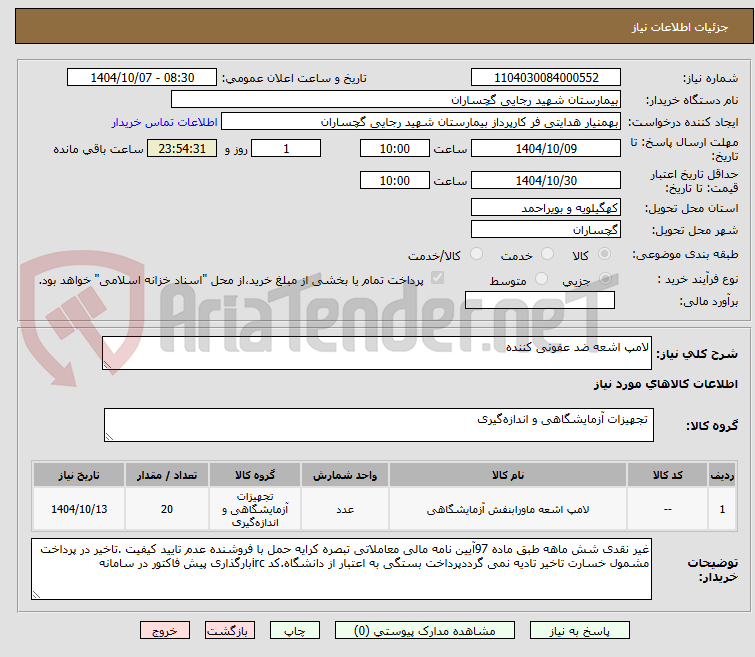Select the جزیی purchase type radio

click(x=605, y=279)
